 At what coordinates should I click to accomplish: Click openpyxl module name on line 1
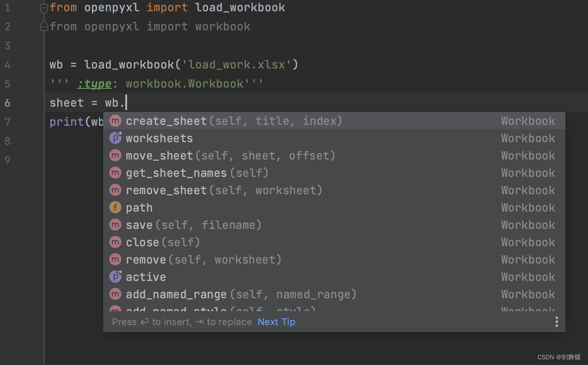(112, 7)
